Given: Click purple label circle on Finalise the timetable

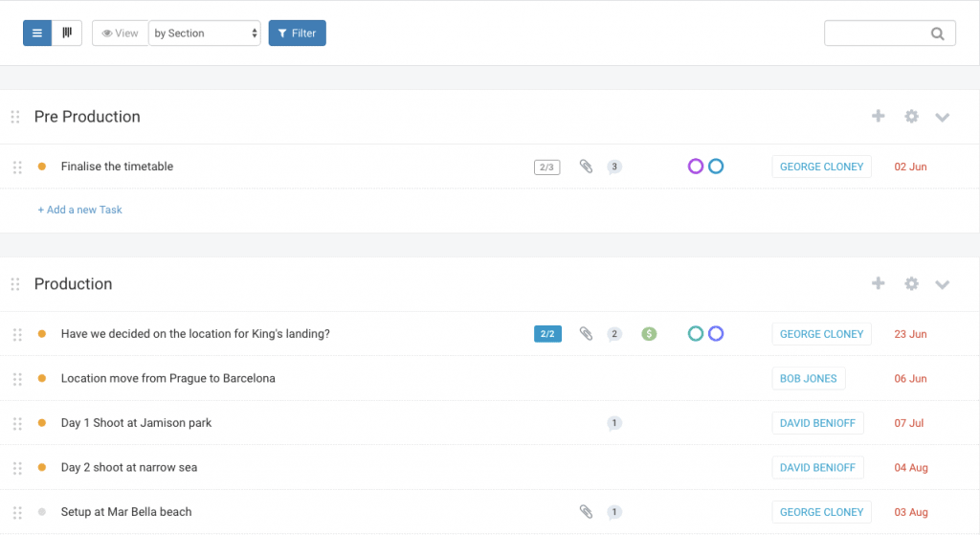Looking at the screenshot, I should 696,167.
